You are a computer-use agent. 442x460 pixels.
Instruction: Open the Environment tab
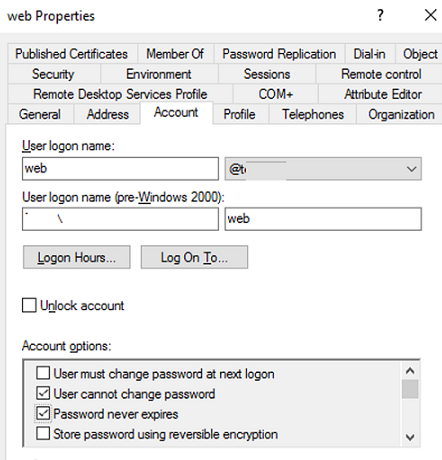point(159,74)
